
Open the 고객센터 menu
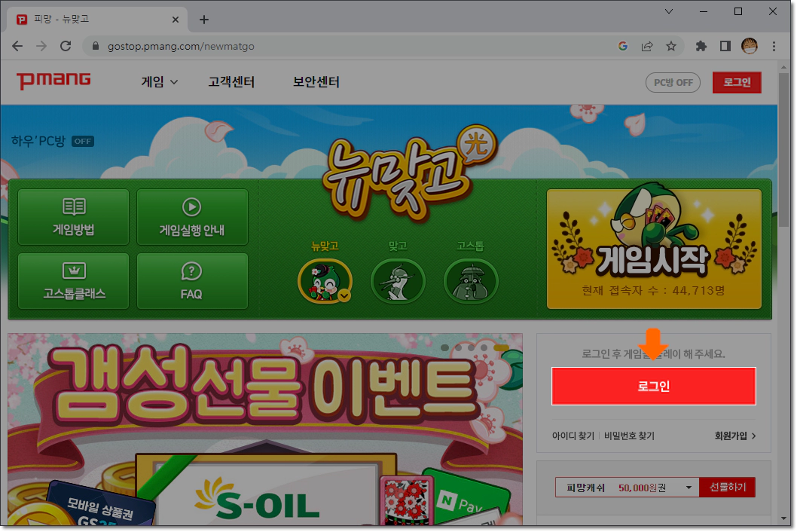click(x=231, y=82)
